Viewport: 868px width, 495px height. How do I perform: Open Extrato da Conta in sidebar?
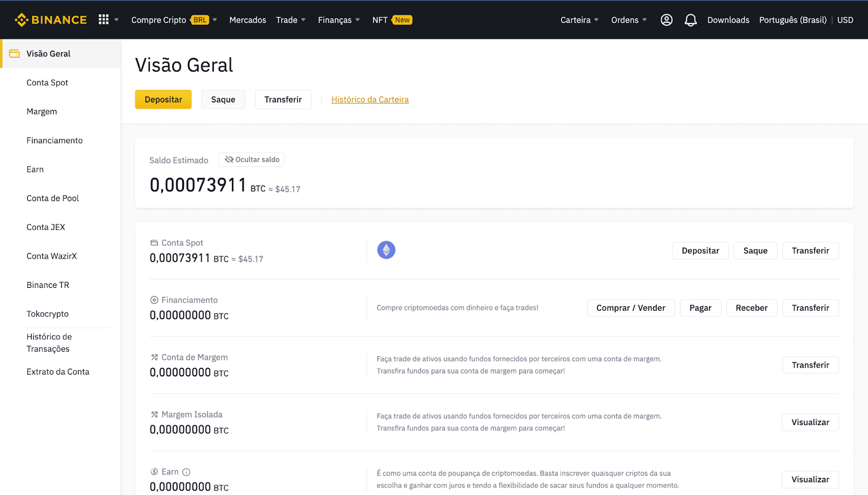[58, 372]
